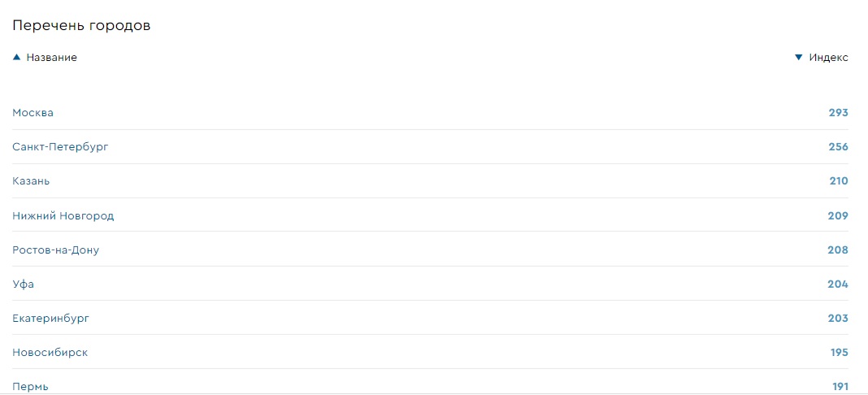Image resolution: width=868 pixels, height=395 pixels.
Task: Select the Екатеринбург city link
Action: 50,319
